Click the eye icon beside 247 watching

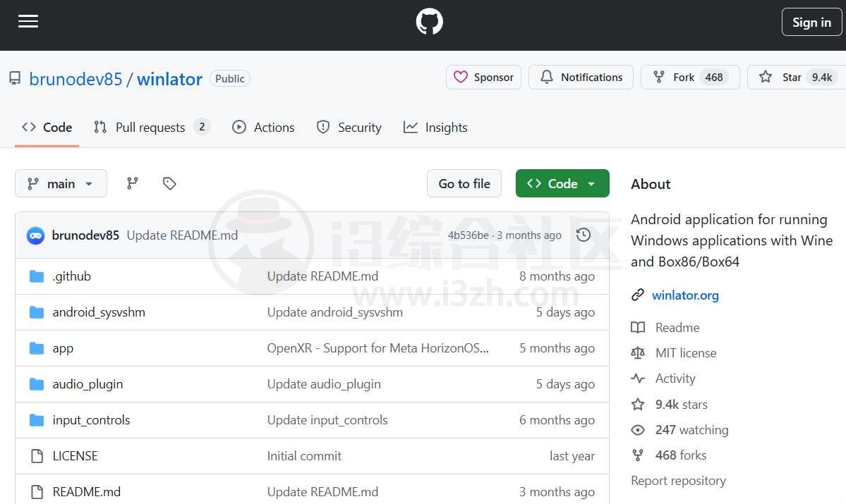click(638, 429)
